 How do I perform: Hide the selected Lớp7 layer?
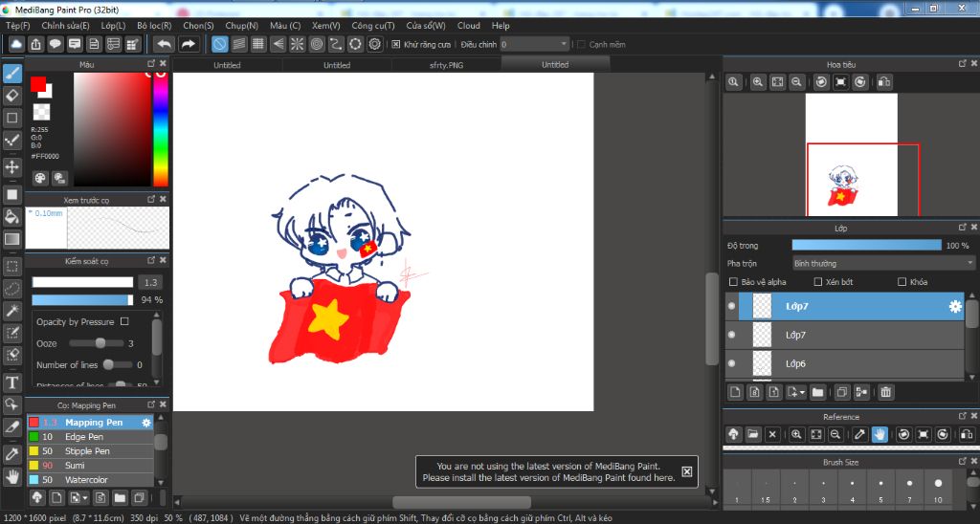732,306
